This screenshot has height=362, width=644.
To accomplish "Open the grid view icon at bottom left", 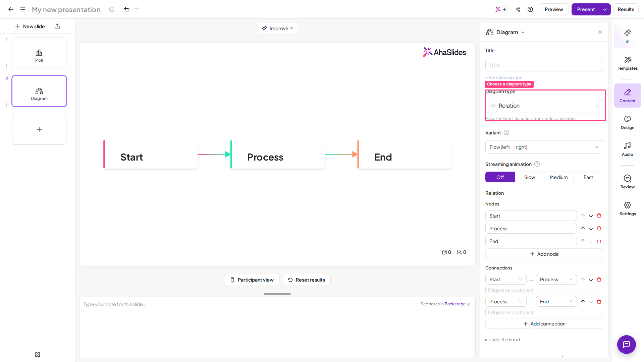I will (x=38, y=355).
